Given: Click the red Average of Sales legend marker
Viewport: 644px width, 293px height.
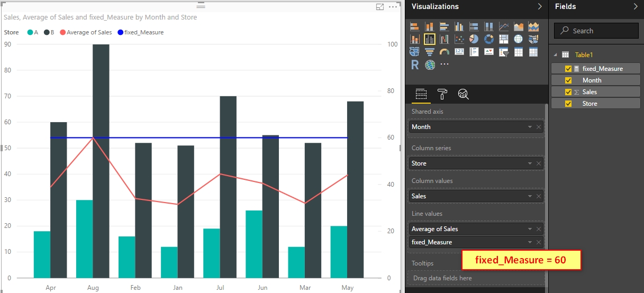Looking at the screenshot, I should [62, 32].
